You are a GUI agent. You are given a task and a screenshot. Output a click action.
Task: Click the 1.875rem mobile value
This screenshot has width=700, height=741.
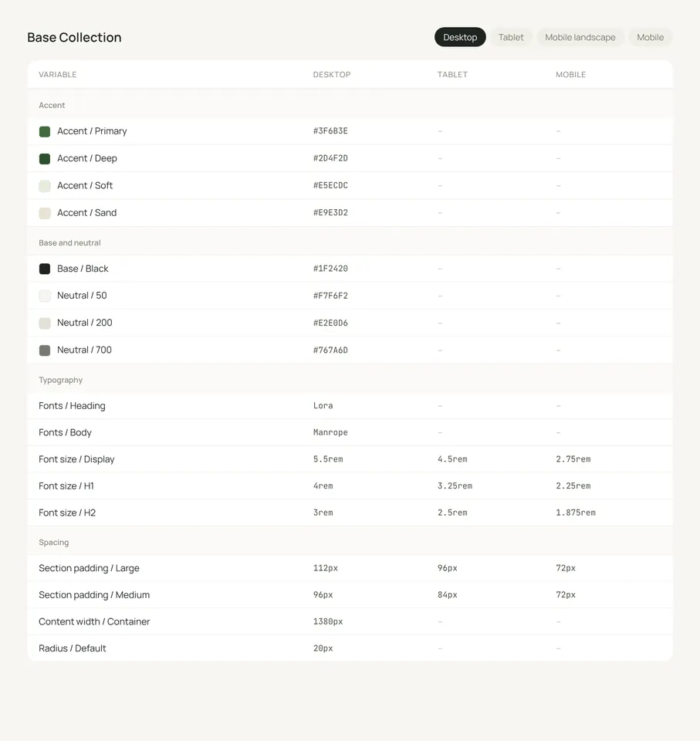[576, 513]
